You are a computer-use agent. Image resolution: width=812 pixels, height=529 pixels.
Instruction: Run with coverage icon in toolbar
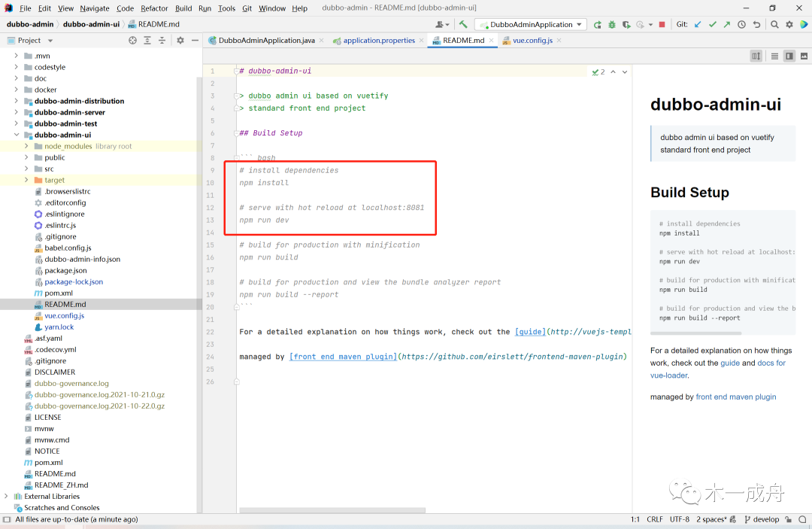click(x=626, y=24)
